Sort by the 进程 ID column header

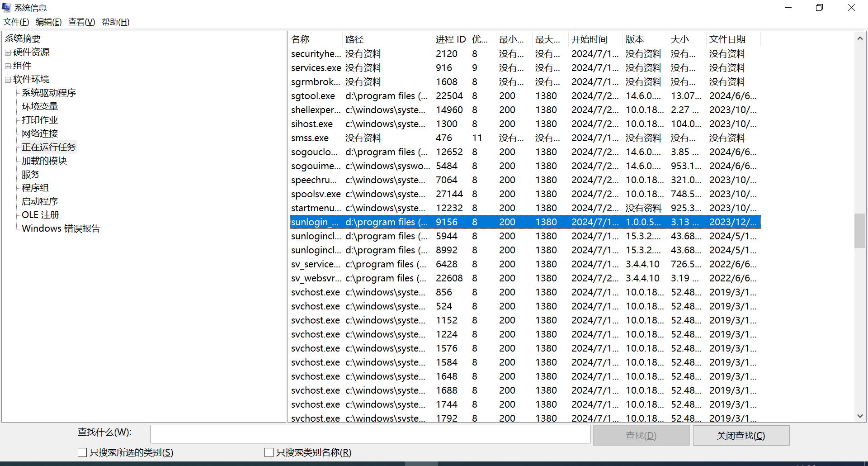pyautogui.click(x=451, y=39)
